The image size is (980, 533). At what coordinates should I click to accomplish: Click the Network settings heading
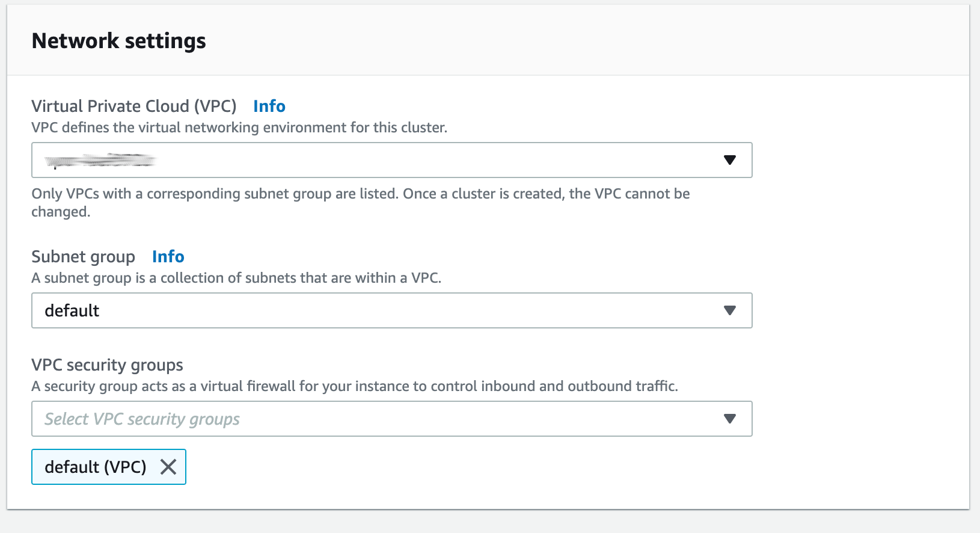(x=118, y=41)
